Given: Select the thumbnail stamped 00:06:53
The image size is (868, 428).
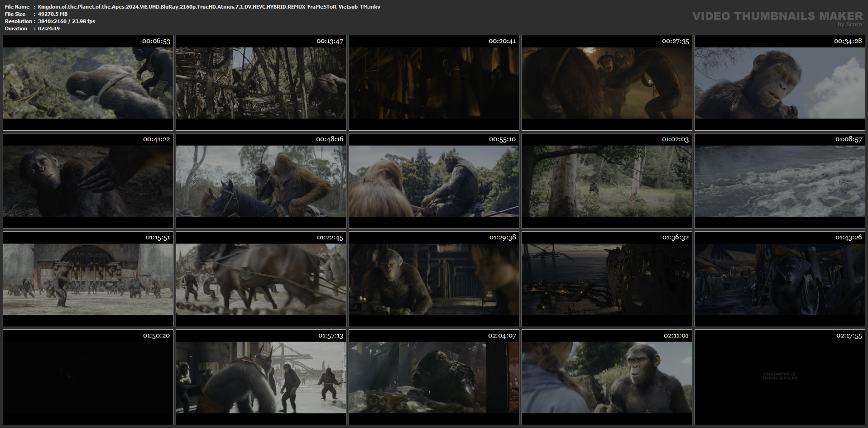Looking at the screenshot, I should (x=88, y=83).
